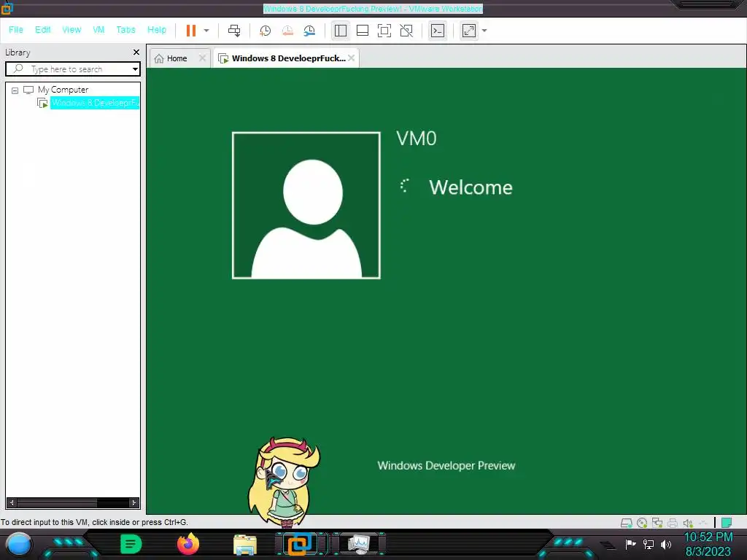Click the printer status icon
747x560 pixels.
pos(672,524)
